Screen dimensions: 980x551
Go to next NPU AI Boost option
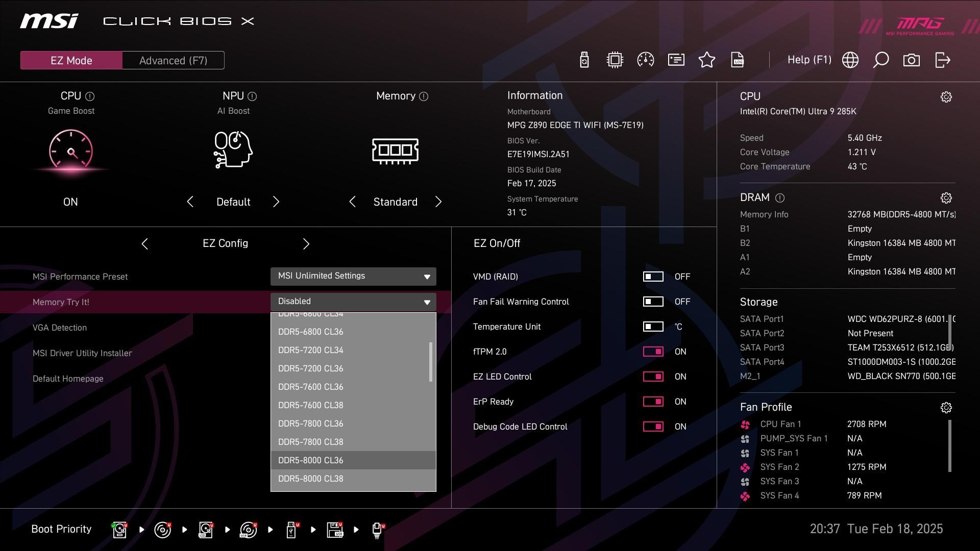tap(276, 202)
